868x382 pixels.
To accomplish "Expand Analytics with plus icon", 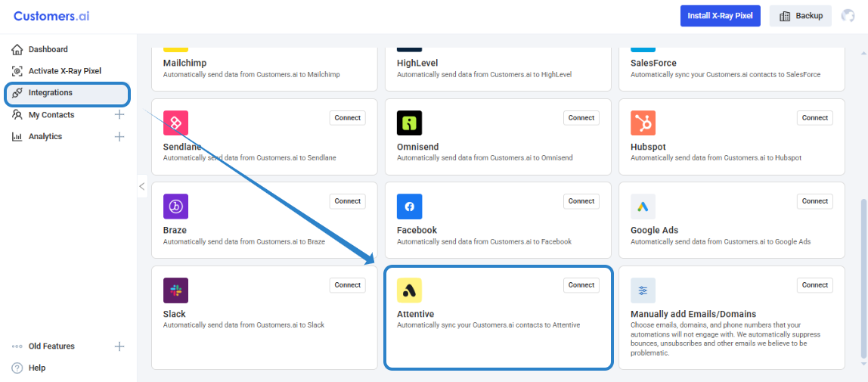I will point(119,136).
